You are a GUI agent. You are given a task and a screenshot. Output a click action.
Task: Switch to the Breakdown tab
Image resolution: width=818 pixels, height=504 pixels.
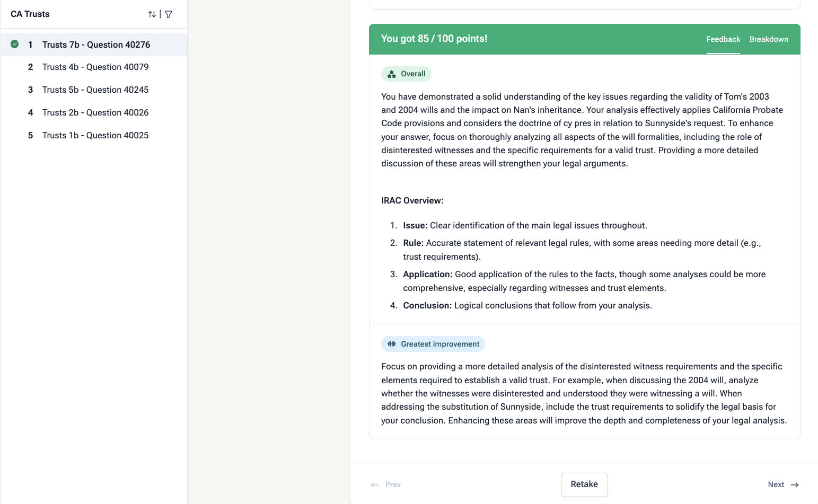(768, 39)
